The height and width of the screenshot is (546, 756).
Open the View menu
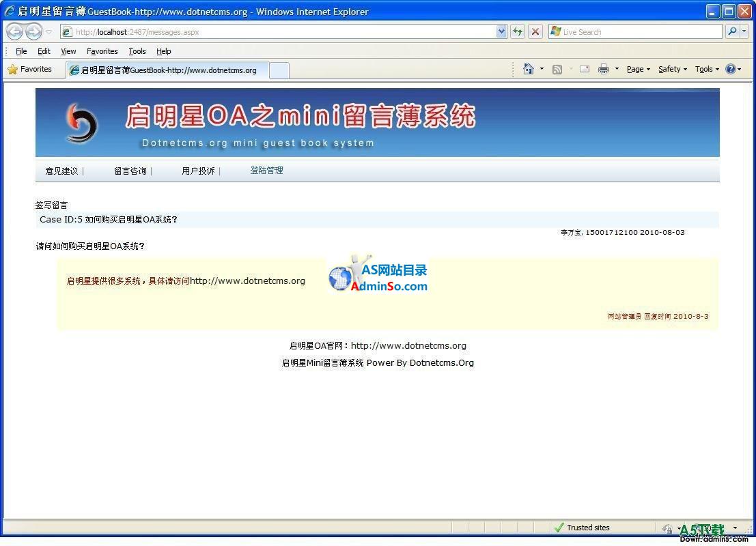click(x=68, y=51)
